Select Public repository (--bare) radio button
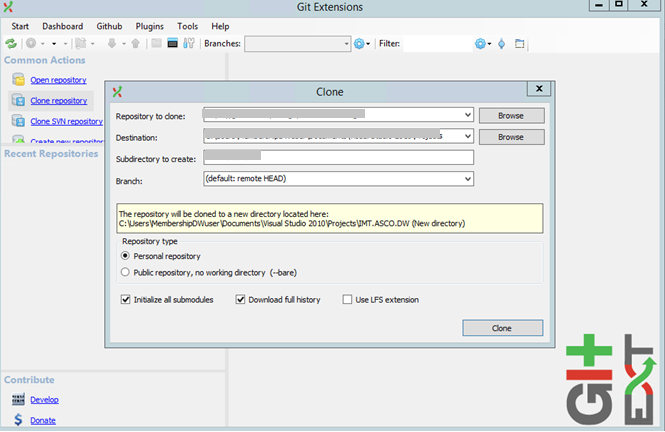Viewport: 665px width, 432px height. pos(125,272)
